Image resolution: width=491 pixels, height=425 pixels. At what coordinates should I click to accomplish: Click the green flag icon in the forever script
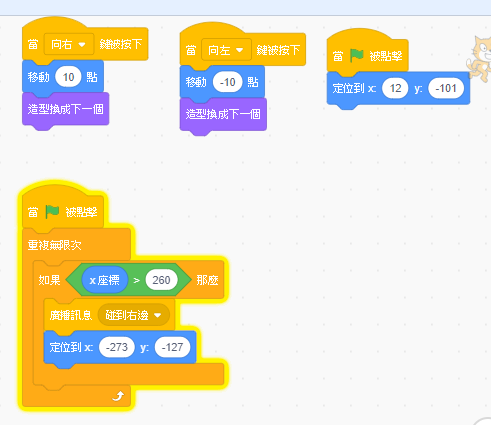tap(52, 212)
